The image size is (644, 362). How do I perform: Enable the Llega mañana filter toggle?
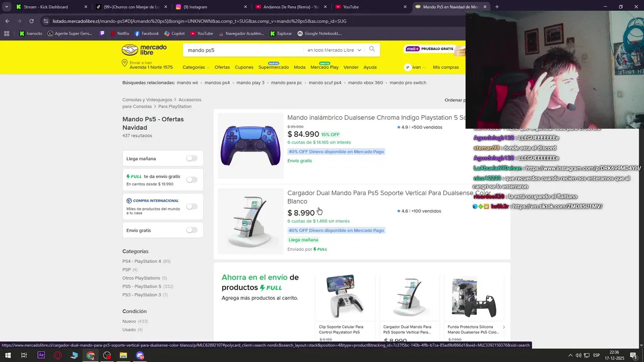click(x=192, y=158)
